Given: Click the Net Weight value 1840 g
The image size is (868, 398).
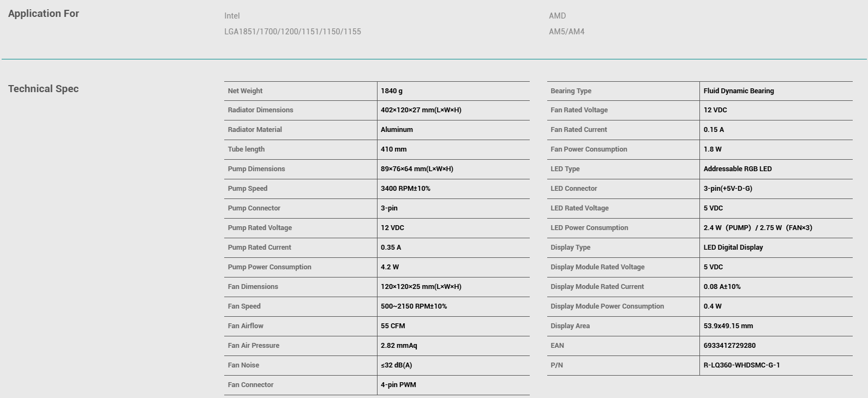Looking at the screenshot, I should click(x=392, y=91).
